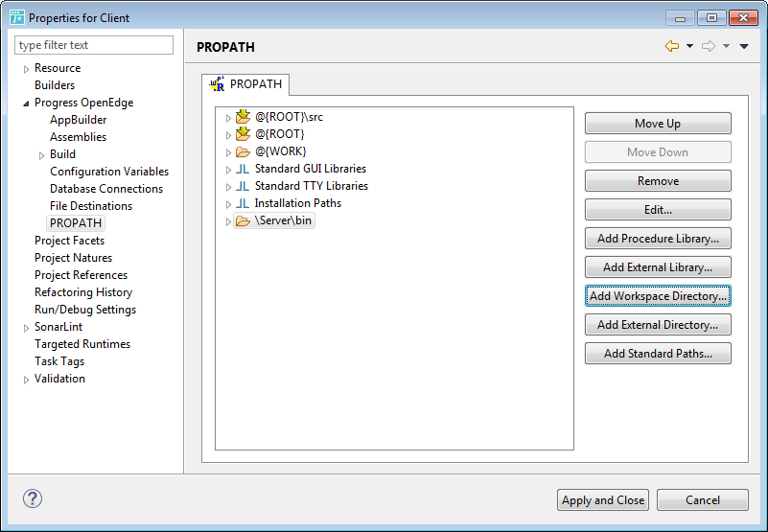This screenshot has height=532, width=768.
Task: Click the @{ROOT} entry folder icon
Action: [243, 134]
